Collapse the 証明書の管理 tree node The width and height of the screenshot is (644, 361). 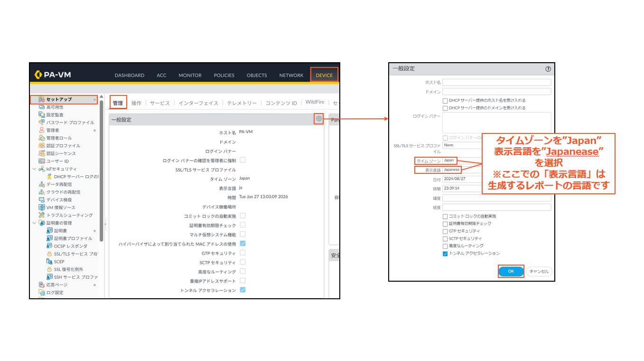[x=34, y=223]
